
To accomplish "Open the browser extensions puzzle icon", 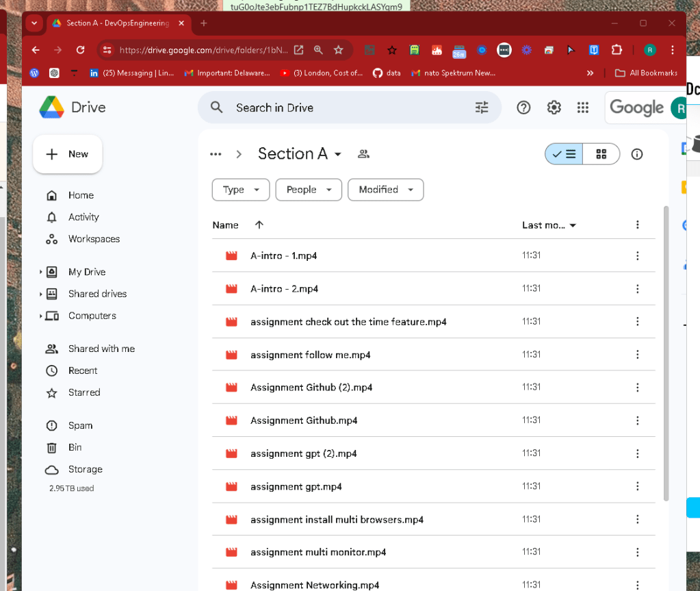I will tap(617, 50).
